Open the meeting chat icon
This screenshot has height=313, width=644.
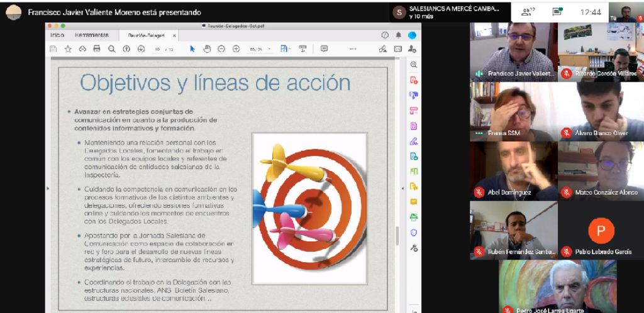pos(557,11)
